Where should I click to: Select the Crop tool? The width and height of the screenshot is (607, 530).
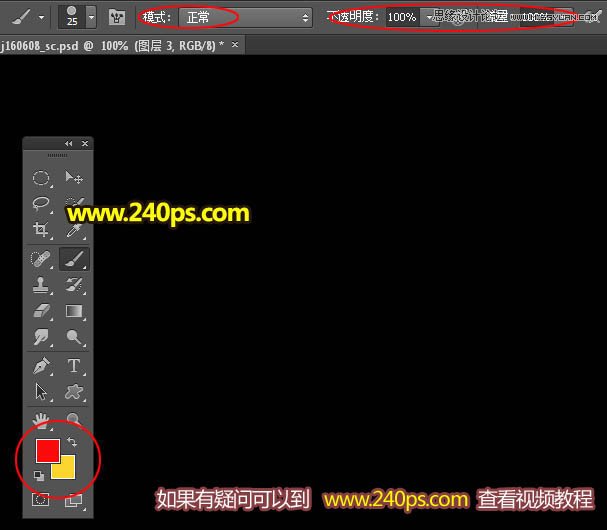(x=41, y=230)
